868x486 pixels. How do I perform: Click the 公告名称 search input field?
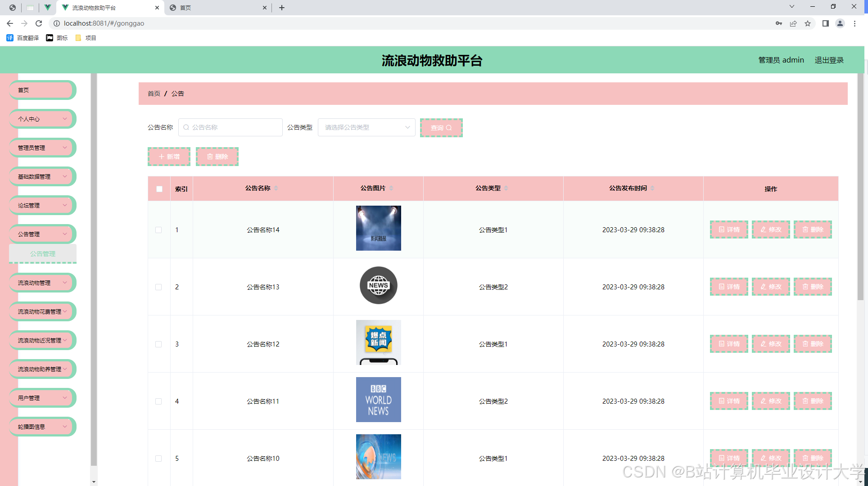click(231, 127)
